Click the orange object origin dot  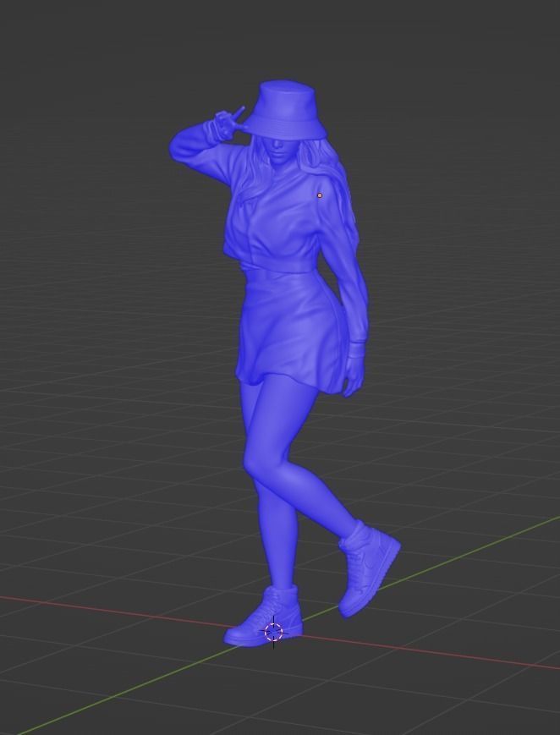click(320, 195)
